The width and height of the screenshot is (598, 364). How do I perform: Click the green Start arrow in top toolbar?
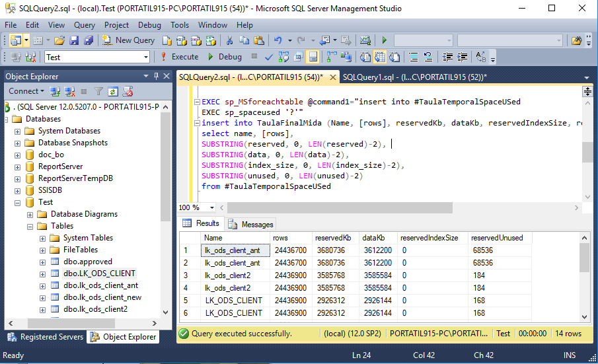click(384, 40)
